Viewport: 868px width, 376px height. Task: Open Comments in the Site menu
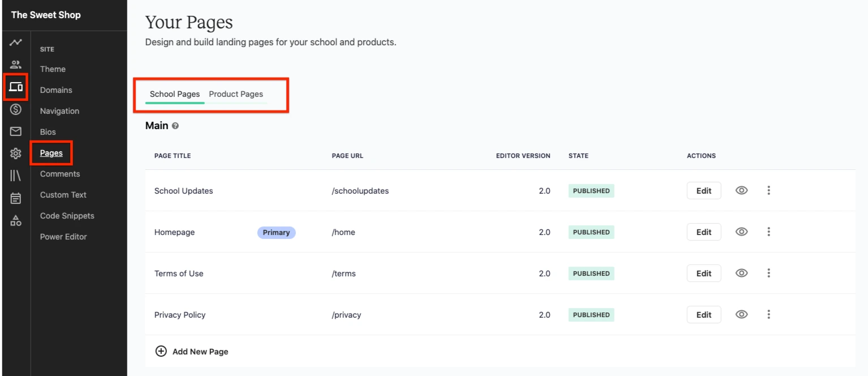(60, 174)
